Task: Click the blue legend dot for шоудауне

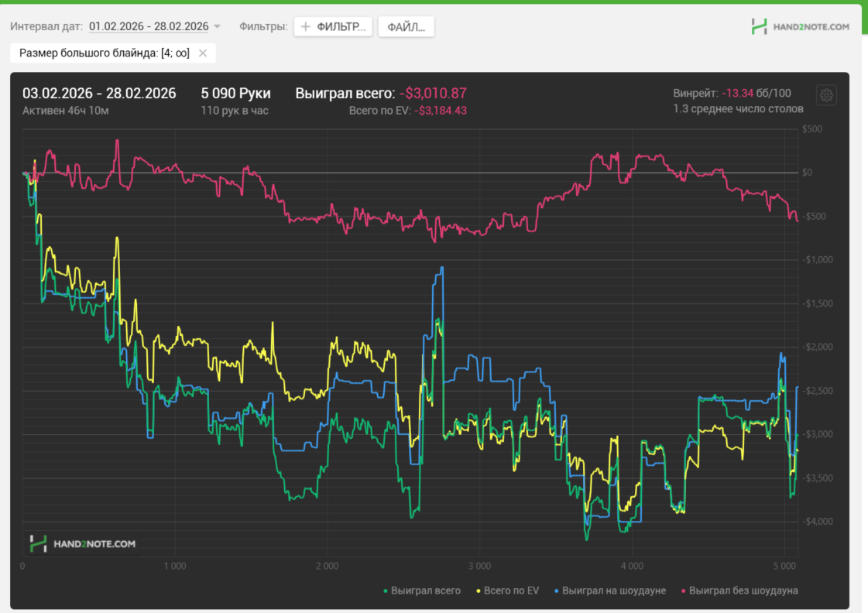Action: 556,591
